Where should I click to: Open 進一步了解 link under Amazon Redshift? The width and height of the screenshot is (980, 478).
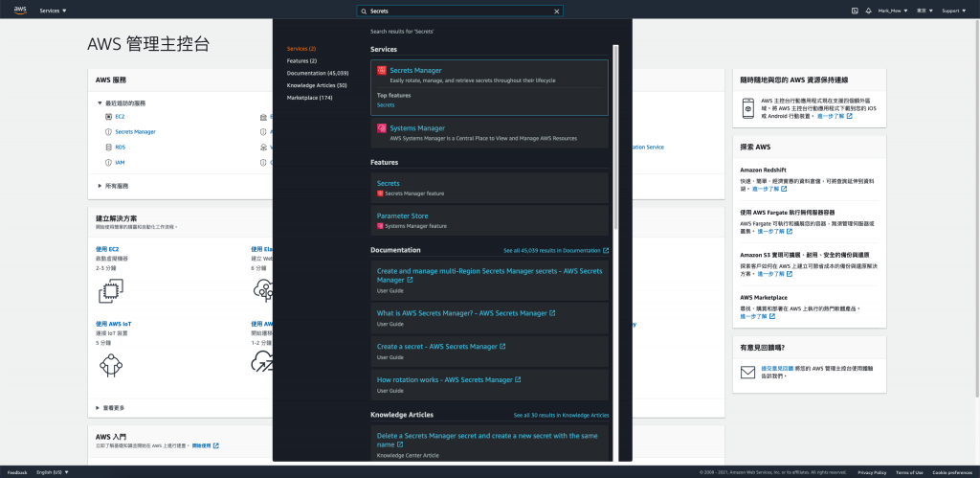(769, 189)
